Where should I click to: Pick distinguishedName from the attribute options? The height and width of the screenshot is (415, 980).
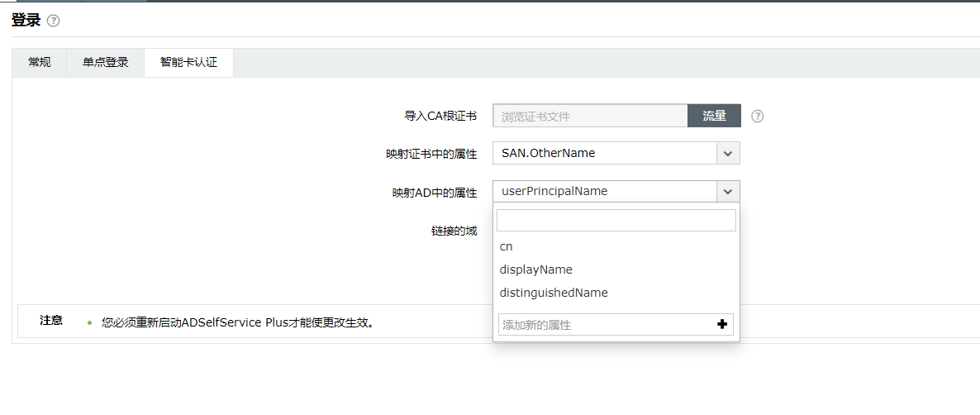[554, 293]
